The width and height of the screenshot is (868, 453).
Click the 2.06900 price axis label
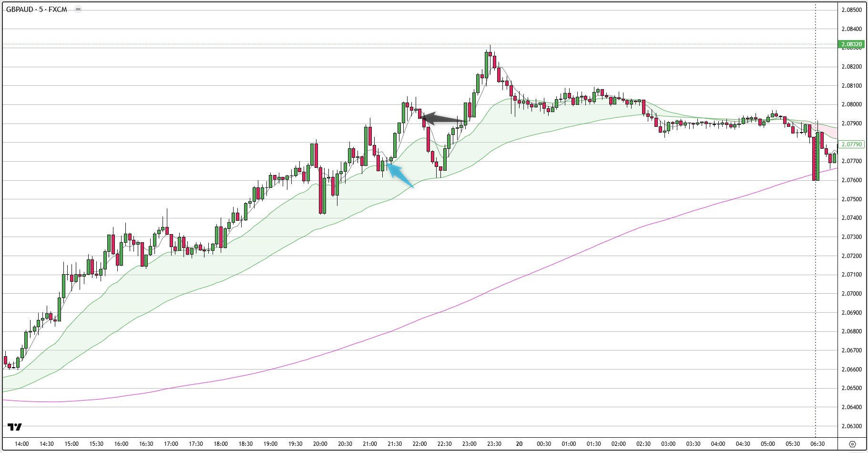(851, 313)
